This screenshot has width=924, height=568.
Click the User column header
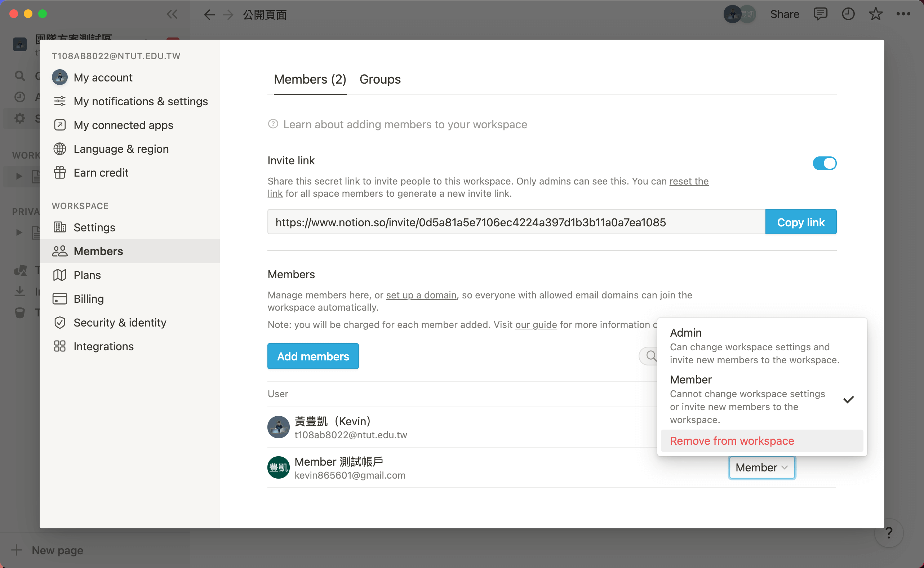pos(277,394)
